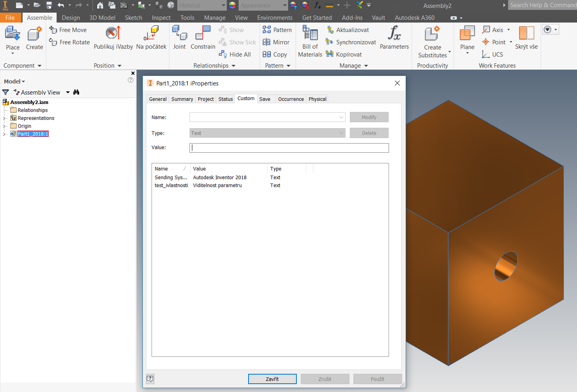Expand Representations tree node
The width and height of the screenshot is (577, 392).
pos(5,118)
